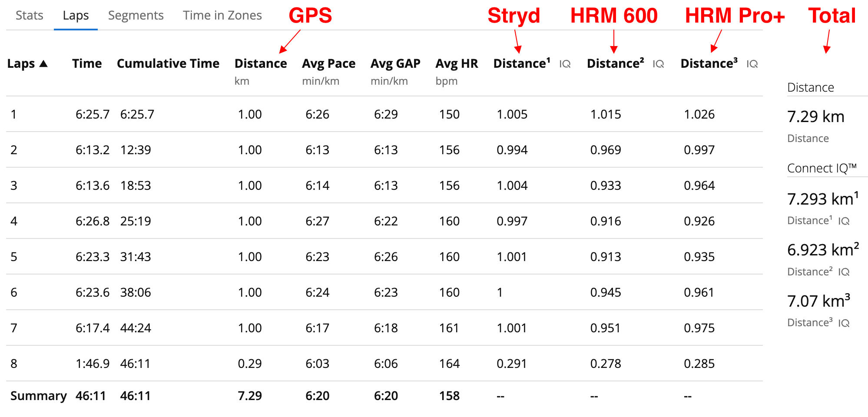Click the Distance³ column header
The image size is (868, 417).
click(709, 63)
